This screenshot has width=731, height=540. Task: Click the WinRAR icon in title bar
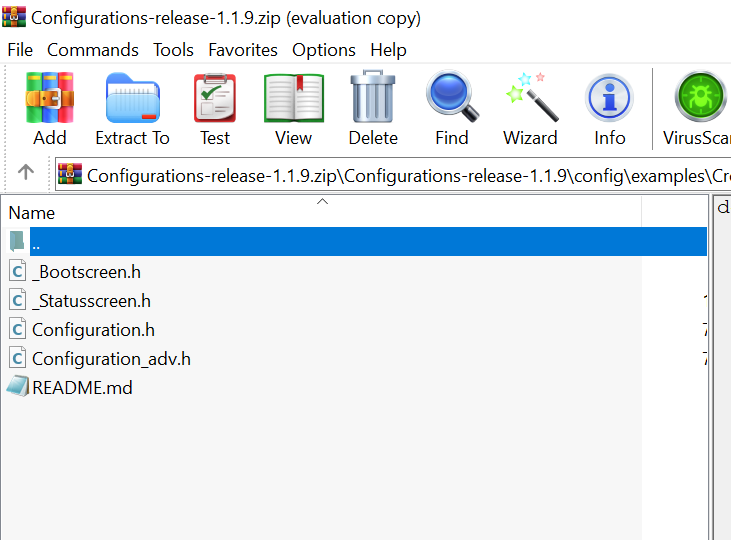click(x=14, y=17)
